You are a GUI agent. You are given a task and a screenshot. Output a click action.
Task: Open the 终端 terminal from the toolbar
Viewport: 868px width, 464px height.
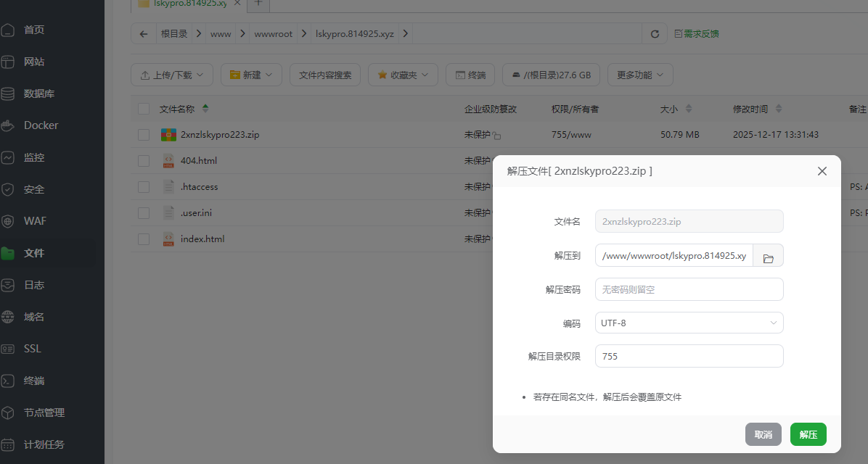point(470,75)
